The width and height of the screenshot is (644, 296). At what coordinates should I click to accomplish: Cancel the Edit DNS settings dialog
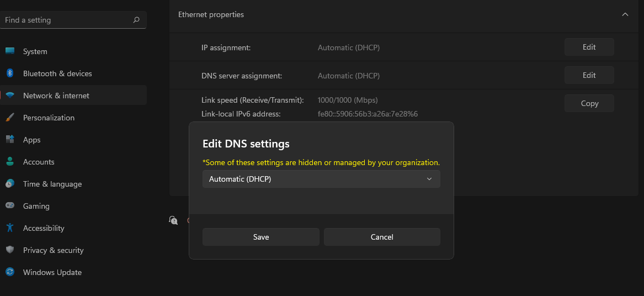(382, 237)
